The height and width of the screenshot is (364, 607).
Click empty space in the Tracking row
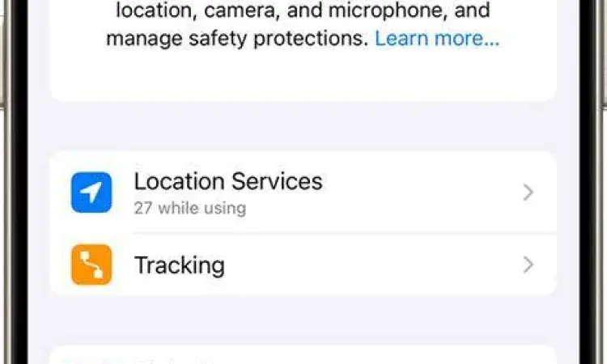pyautogui.click(x=372, y=265)
